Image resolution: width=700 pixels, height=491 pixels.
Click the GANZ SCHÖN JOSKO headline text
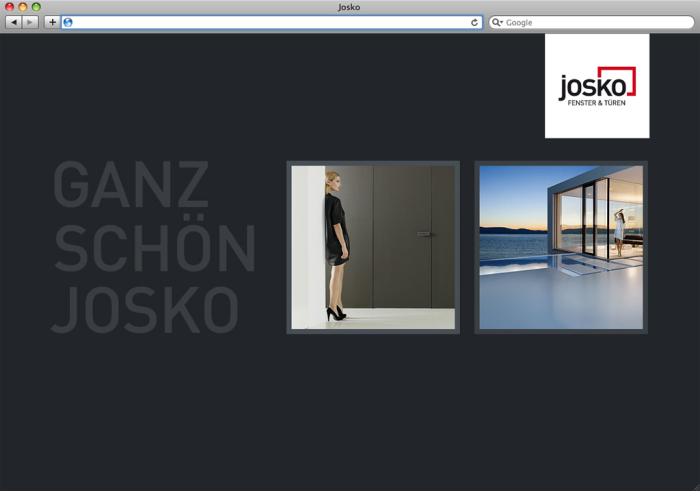click(154, 247)
